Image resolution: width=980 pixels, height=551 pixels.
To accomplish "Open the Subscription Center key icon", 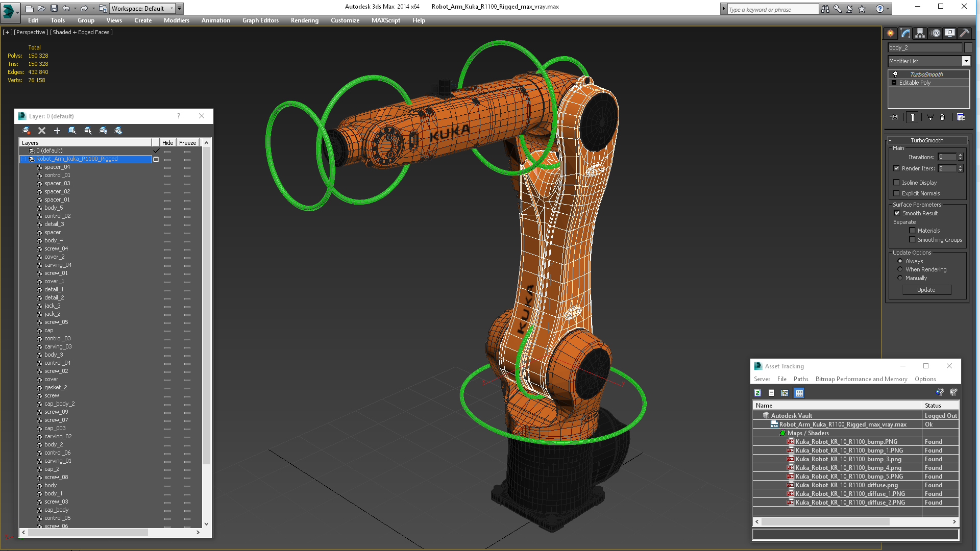I will [x=838, y=9].
